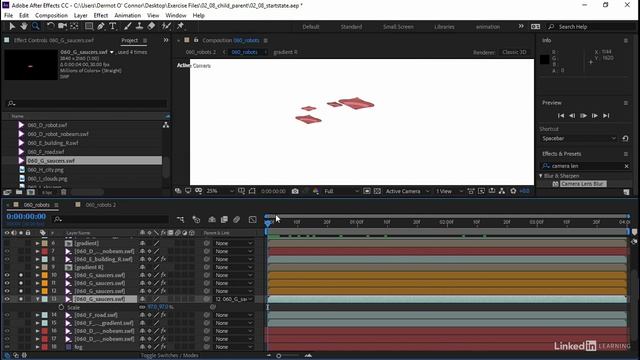This screenshot has height=360, width=640.
Task: Create a new folder in Project panel
Action: point(19,192)
